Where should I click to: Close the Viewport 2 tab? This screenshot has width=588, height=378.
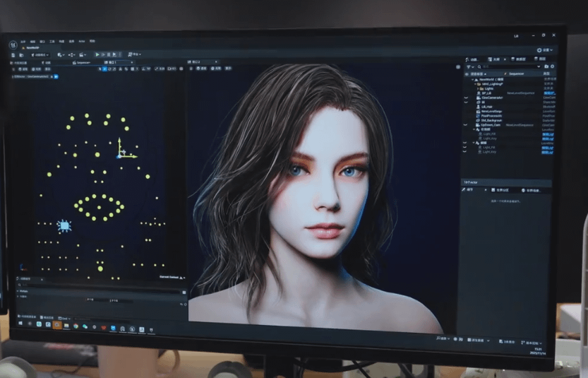[216, 62]
